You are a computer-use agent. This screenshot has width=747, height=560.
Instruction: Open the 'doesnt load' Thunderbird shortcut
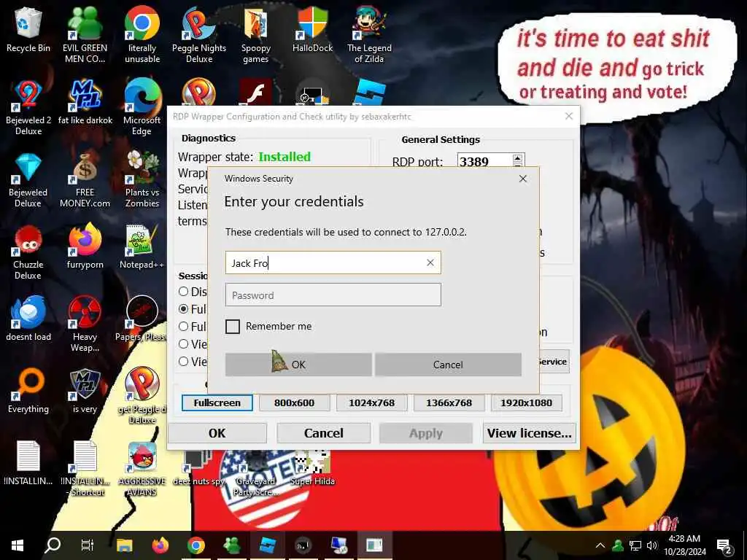tap(28, 319)
